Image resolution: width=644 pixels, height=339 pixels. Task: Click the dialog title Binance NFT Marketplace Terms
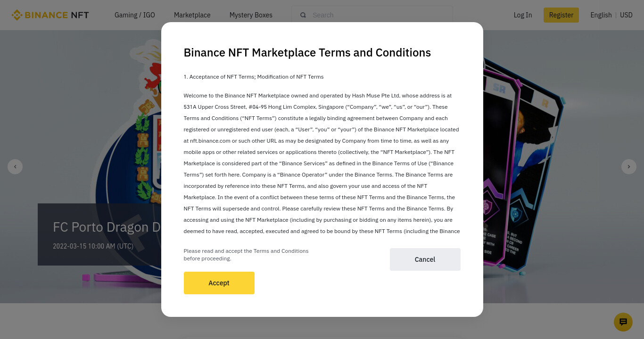coord(307,53)
